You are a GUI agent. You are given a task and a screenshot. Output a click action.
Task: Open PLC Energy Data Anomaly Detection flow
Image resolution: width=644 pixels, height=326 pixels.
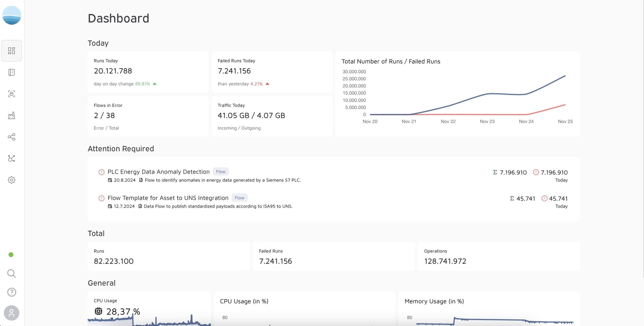coord(158,172)
